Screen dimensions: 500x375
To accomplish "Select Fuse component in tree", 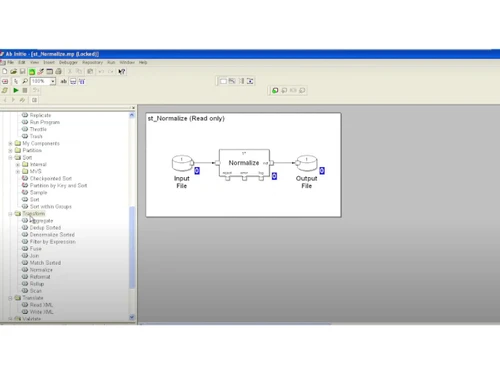I will click(x=36, y=249).
